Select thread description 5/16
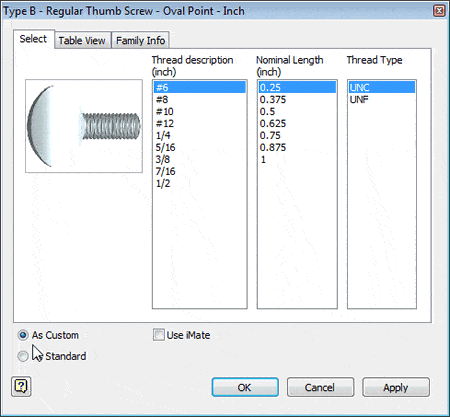Screen dimensions: 450x417 click(200, 148)
